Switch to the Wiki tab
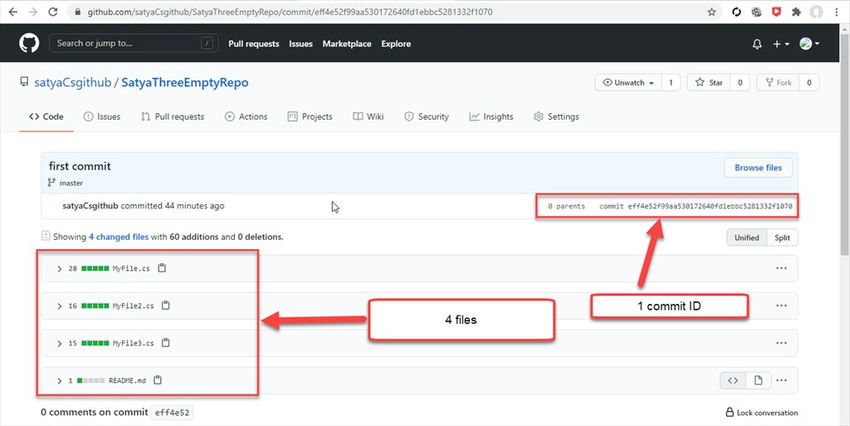 [x=368, y=117]
